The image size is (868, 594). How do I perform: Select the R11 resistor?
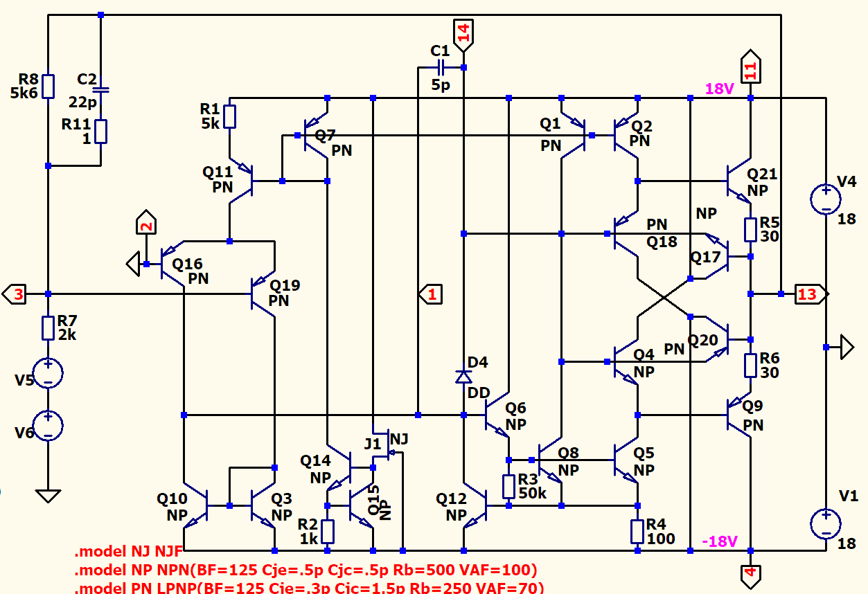click(100, 131)
